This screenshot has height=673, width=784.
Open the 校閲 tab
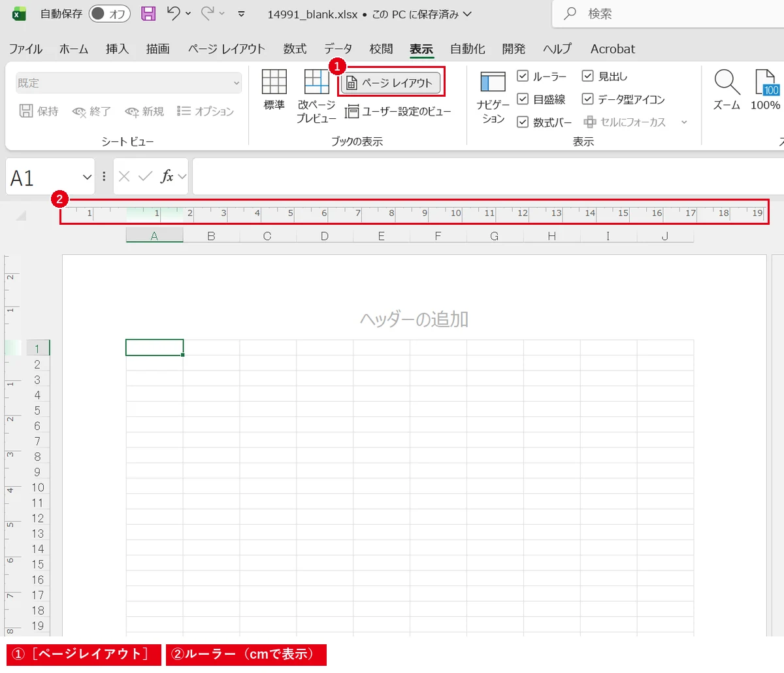381,49
